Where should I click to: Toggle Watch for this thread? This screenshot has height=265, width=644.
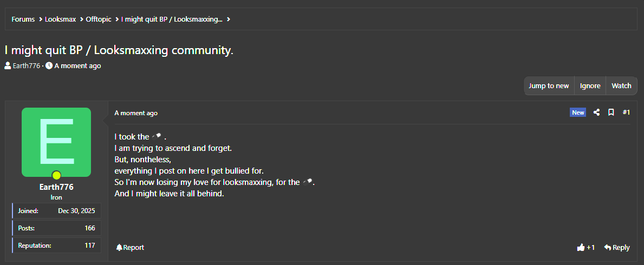pyautogui.click(x=621, y=86)
